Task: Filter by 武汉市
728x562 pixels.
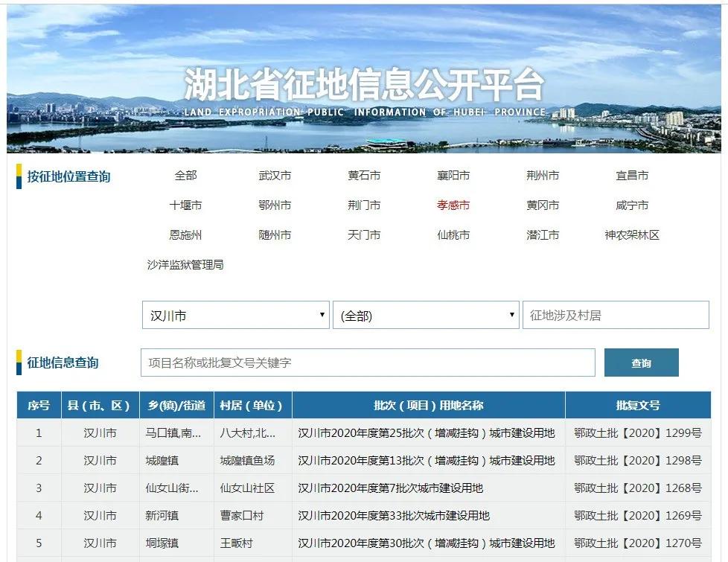Action: click(x=275, y=176)
